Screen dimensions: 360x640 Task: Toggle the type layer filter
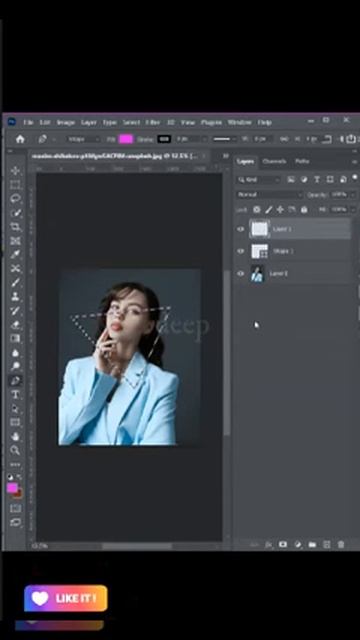(317, 180)
